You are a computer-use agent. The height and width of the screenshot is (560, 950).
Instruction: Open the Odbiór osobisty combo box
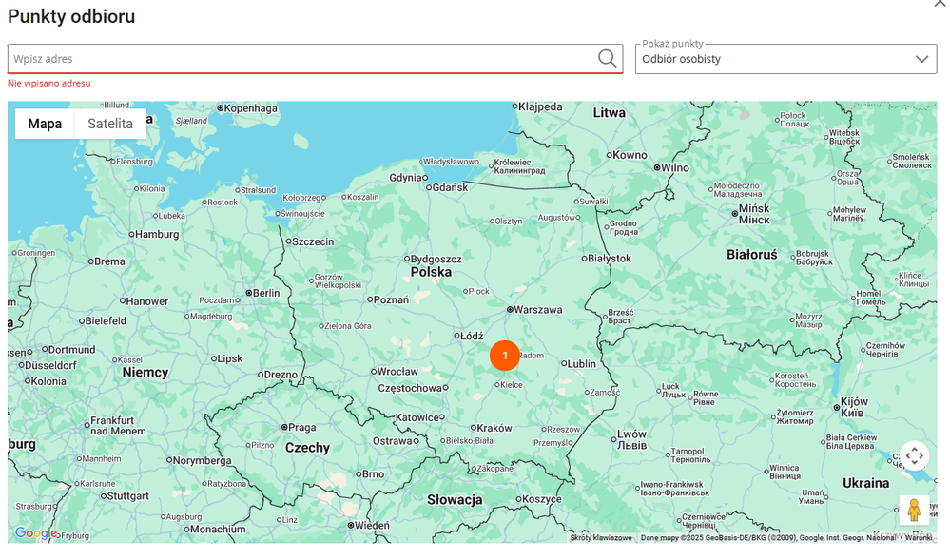775,59
